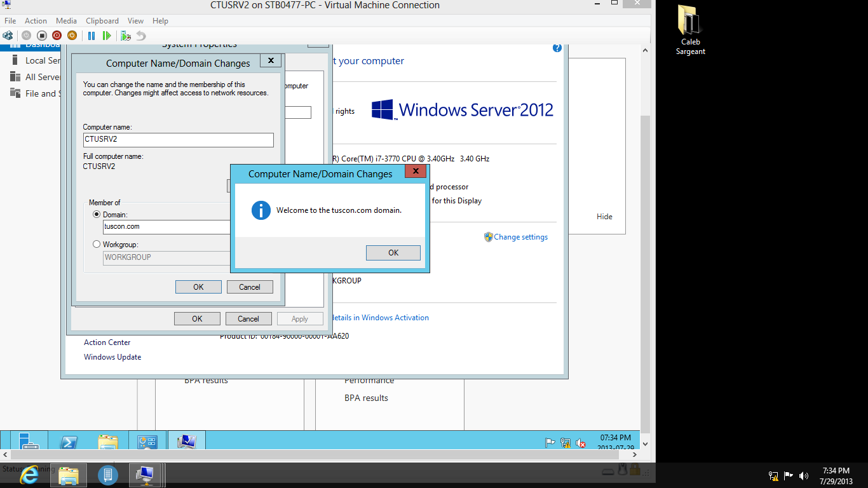Click OK in Computer Name/Domain Changes dialog
This screenshot has height=488, width=868.
[198, 287]
